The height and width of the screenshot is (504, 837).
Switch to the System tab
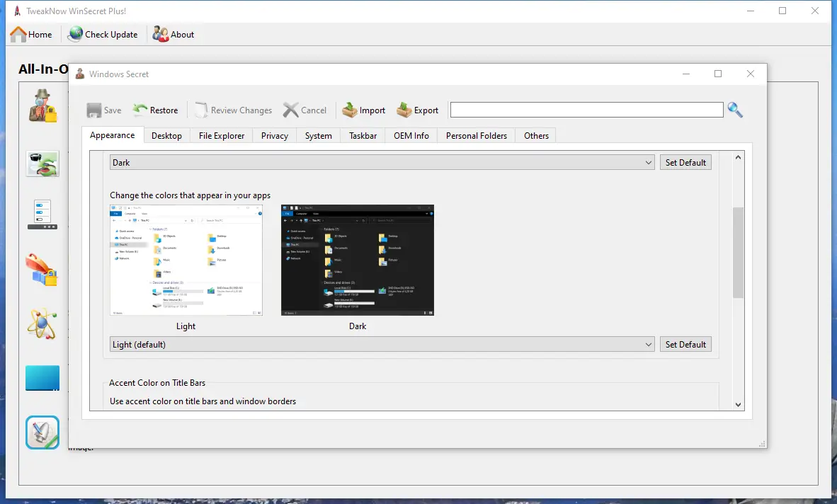click(318, 136)
